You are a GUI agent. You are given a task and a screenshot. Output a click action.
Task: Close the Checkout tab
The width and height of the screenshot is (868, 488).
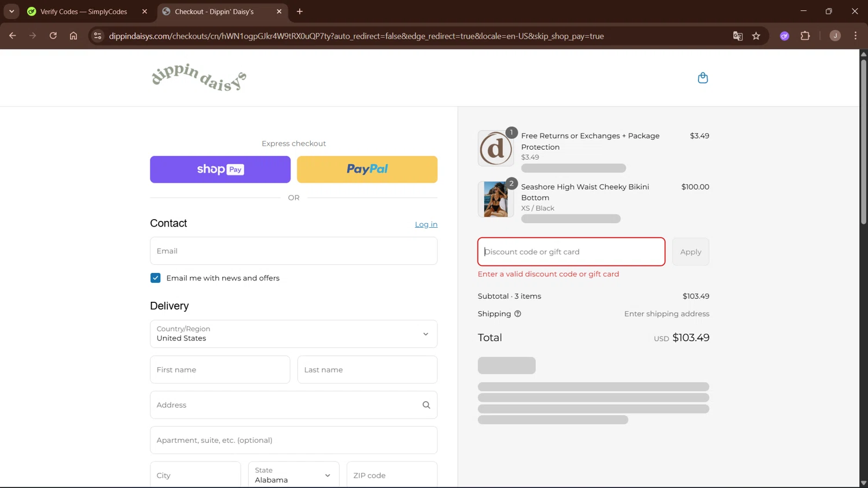pos(279,12)
